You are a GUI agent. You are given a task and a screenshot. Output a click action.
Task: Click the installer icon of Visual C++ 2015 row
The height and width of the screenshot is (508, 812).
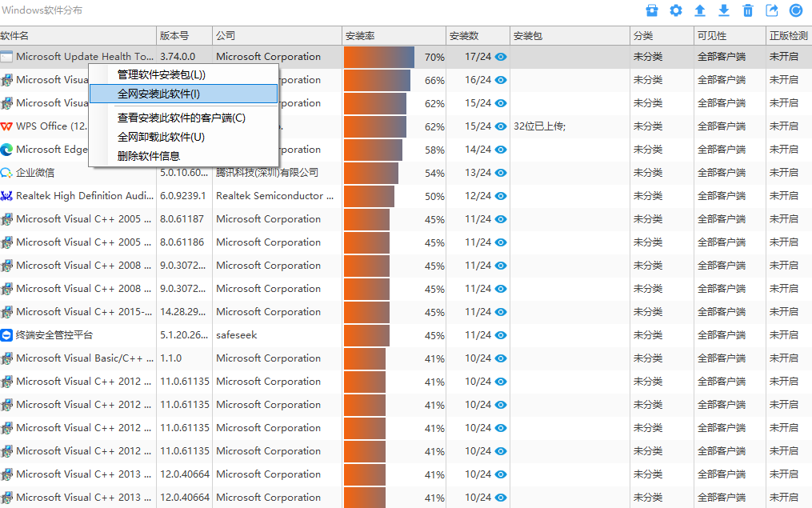click(x=6, y=312)
